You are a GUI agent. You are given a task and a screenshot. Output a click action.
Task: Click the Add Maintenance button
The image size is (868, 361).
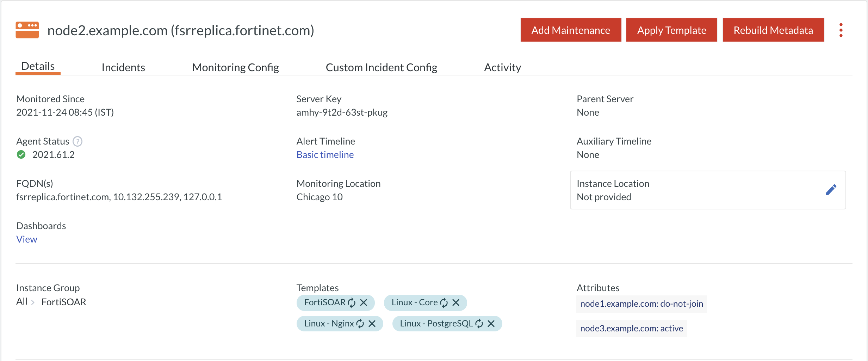click(x=571, y=30)
